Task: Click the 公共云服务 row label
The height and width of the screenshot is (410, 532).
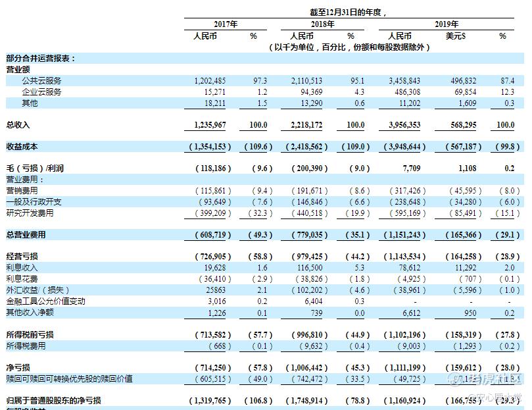Action: tap(41, 81)
